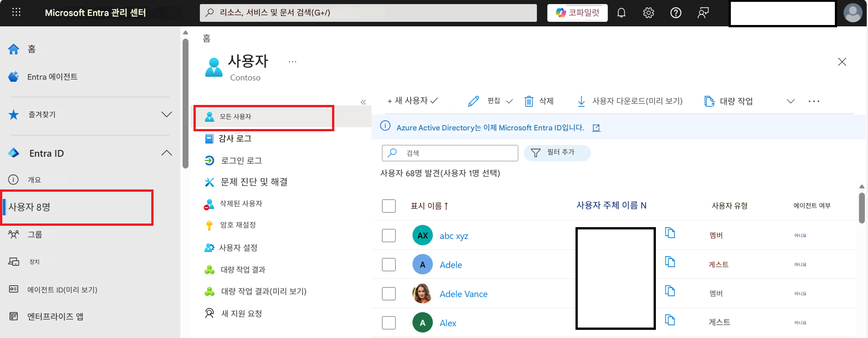The width and height of the screenshot is (868, 338).
Task: Sort by User principal name column header
Action: [611, 205]
